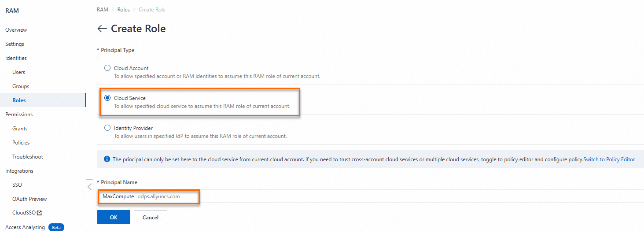This screenshot has width=644, height=233.
Task: Click the blue info icon in the notice
Action: pos(107,159)
